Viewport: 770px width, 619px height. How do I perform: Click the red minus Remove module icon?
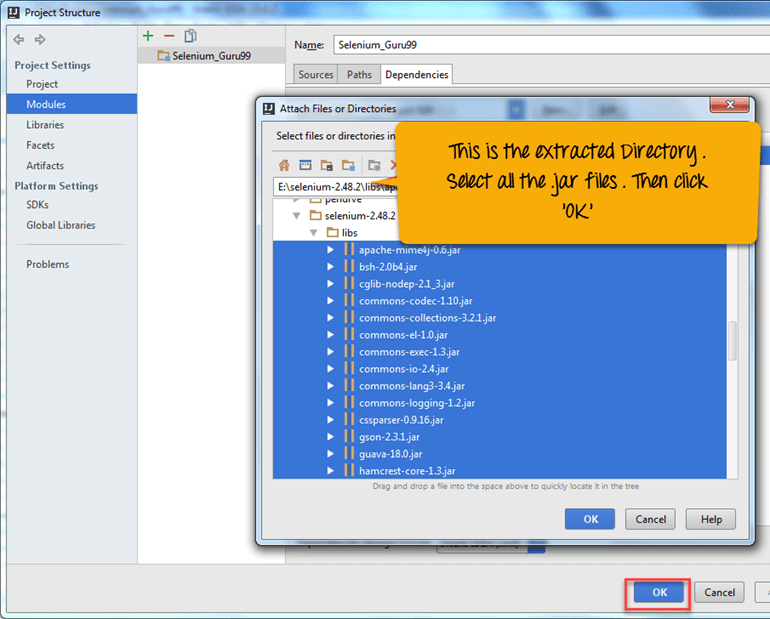pyautogui.click(x=168, y=37)
